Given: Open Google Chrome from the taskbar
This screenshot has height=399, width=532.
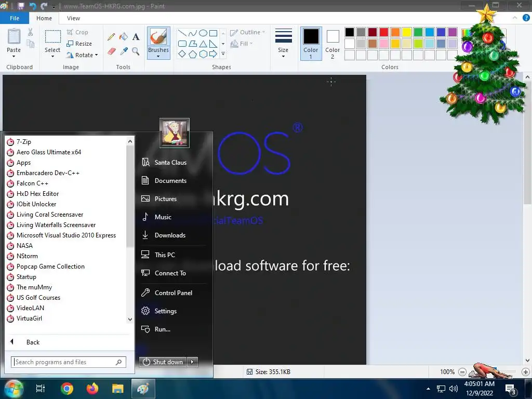Looking at the screenshot, I should (x=67, y=389).
